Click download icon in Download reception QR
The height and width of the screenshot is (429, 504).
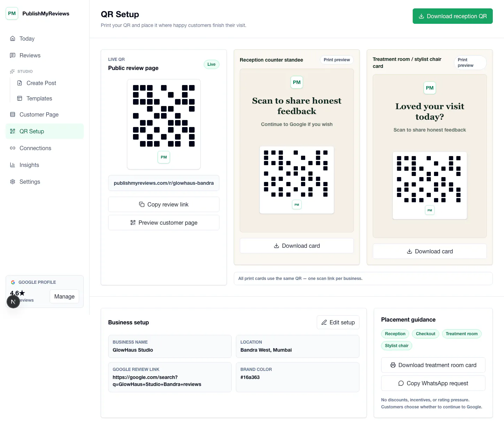tap(421, 16)
